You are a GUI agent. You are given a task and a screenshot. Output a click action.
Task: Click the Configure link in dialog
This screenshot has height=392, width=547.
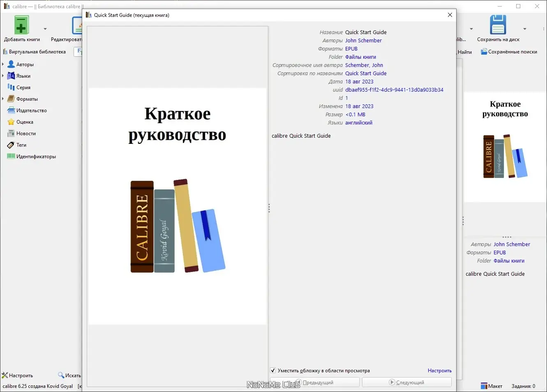click(439, 371)
